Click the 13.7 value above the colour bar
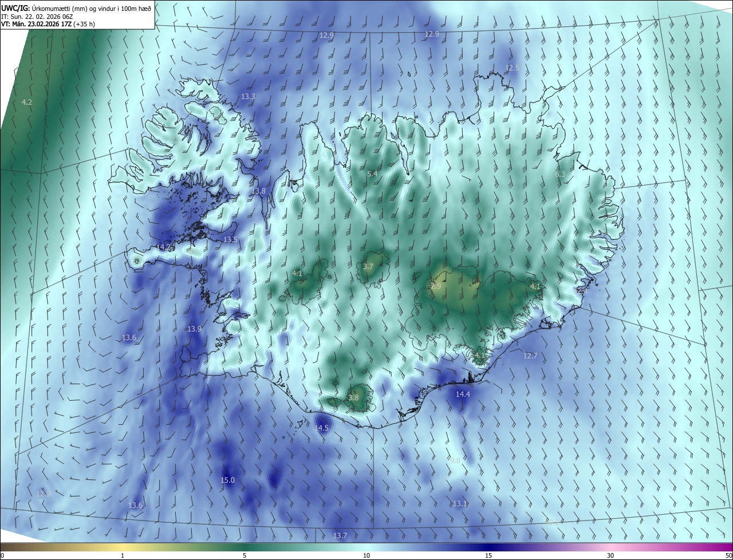The height and width of the screenshot is (560, 733). click(340, 535)
